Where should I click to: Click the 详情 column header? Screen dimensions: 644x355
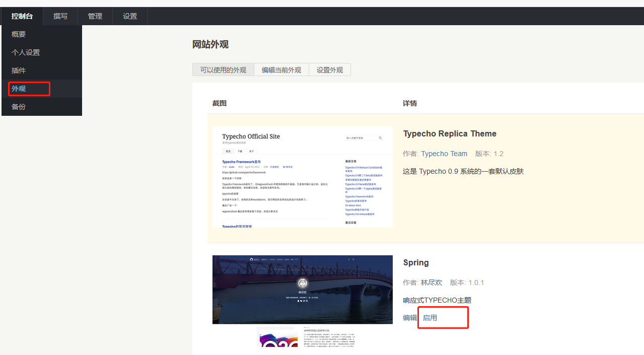tap(410, 103)
